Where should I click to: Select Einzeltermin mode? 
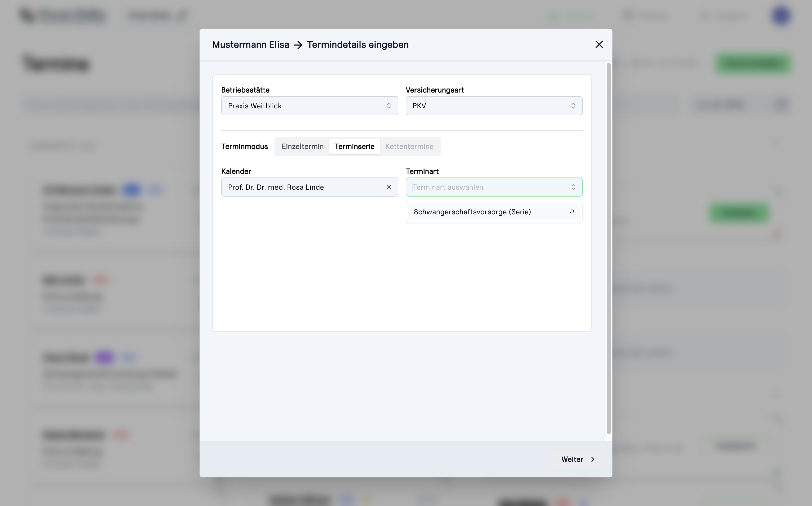(x=302, y=147)
